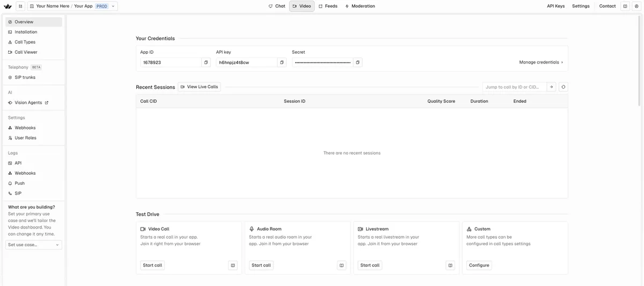Open Vision Agents external link
Viewport: 644px width, 286px height.
tap(34, 103)
